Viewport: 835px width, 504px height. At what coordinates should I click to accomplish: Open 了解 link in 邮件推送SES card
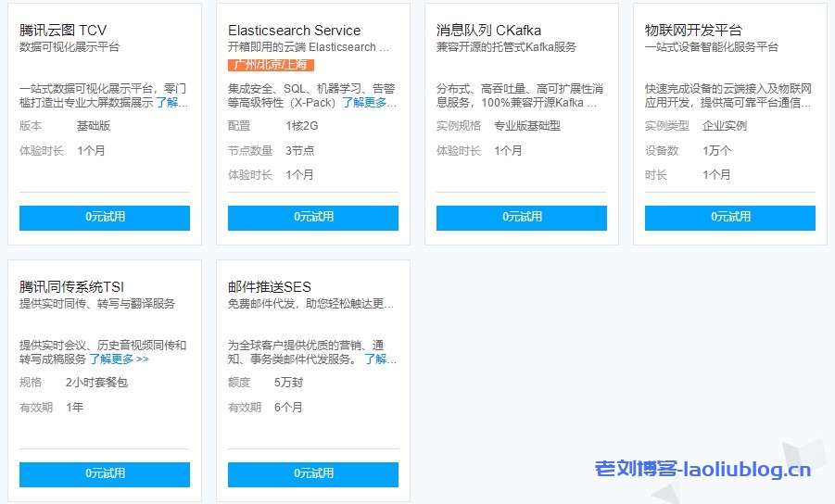pyautogui.click(x=380, y=359)
